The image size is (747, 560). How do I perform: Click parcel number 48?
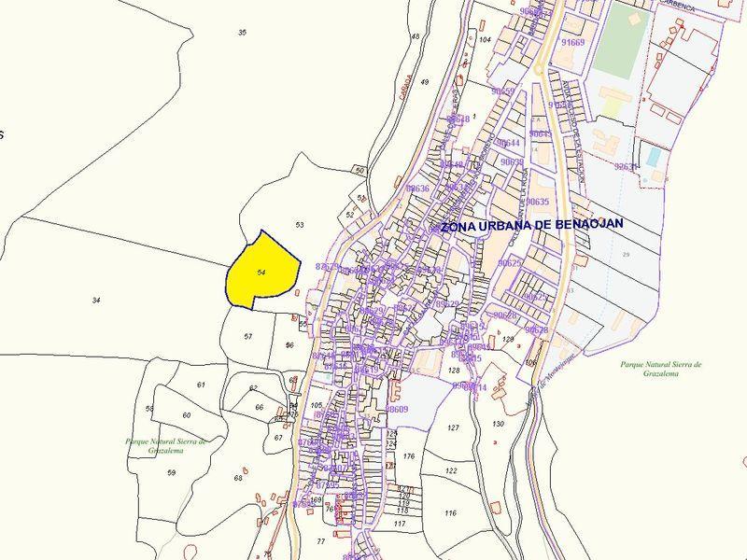(x=416, y=36)
